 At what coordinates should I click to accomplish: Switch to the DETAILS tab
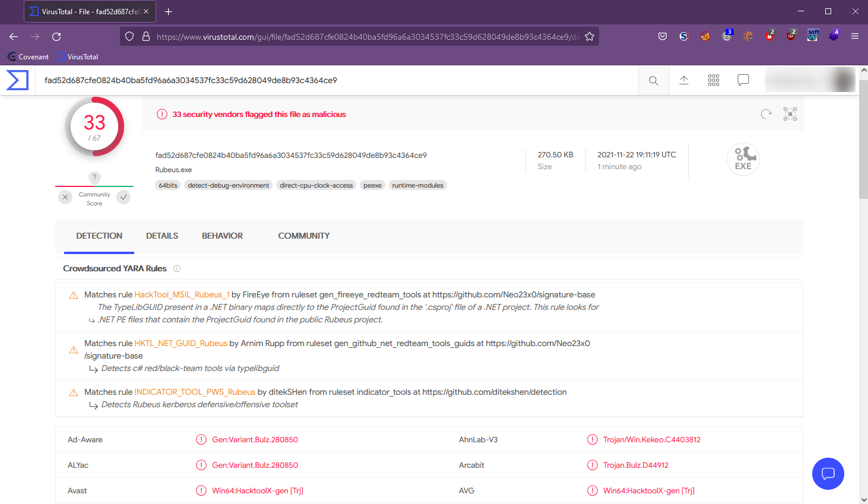tap(162, 236)
